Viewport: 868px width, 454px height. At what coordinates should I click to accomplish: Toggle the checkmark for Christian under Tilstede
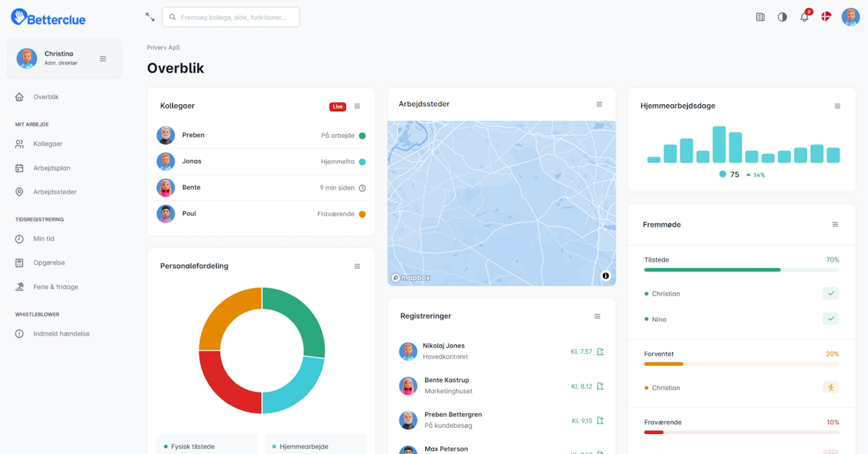(x=830, y=293)
